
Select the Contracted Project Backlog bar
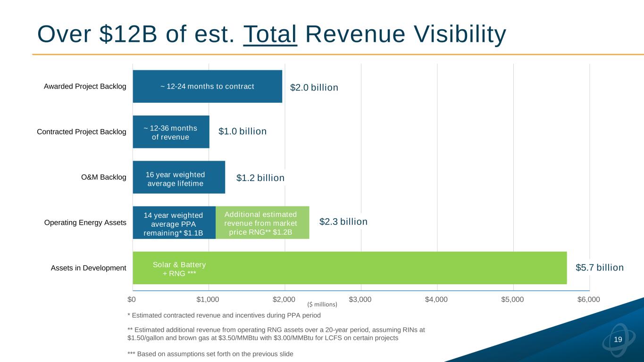pos(171,132)
